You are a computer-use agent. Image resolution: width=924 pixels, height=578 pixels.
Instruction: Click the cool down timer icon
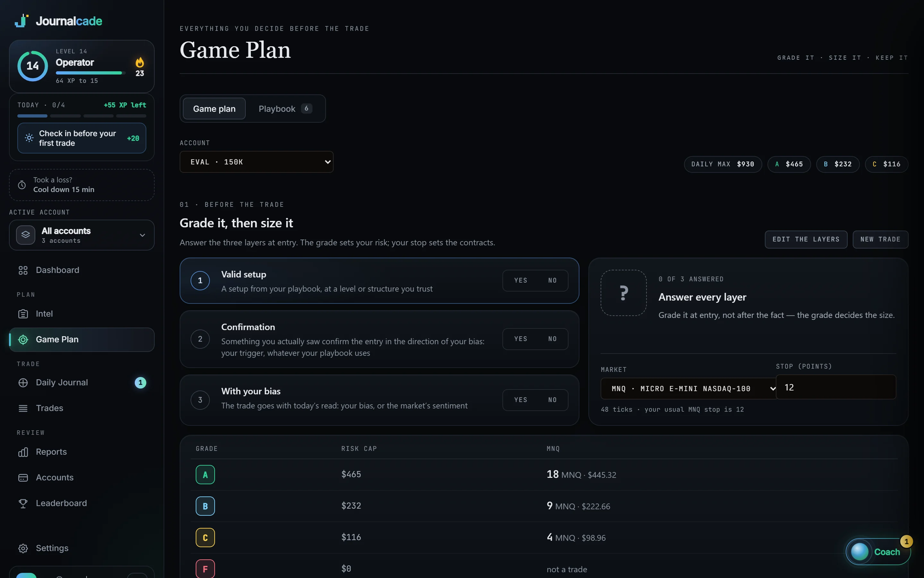22,185
